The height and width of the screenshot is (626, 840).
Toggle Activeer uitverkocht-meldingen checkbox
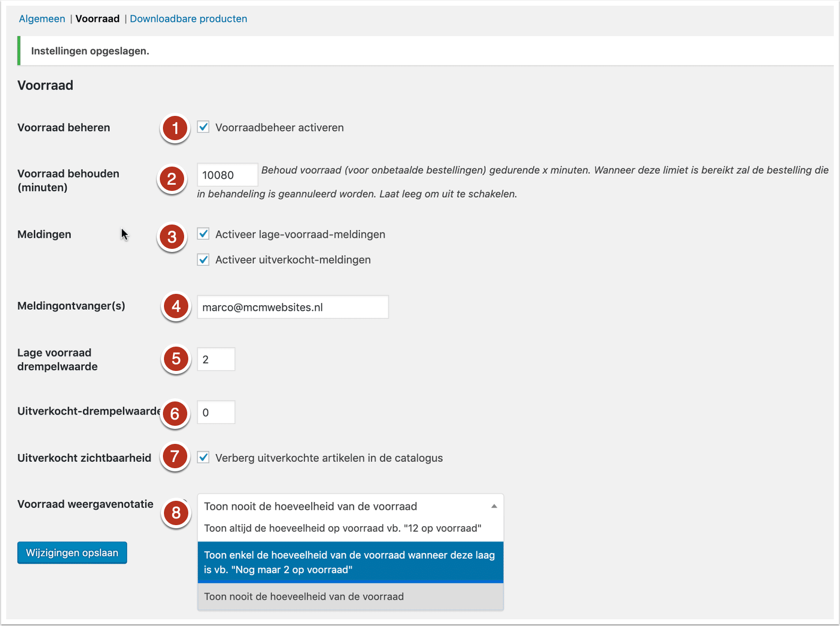pyautogui.click(x=203, y=259)
